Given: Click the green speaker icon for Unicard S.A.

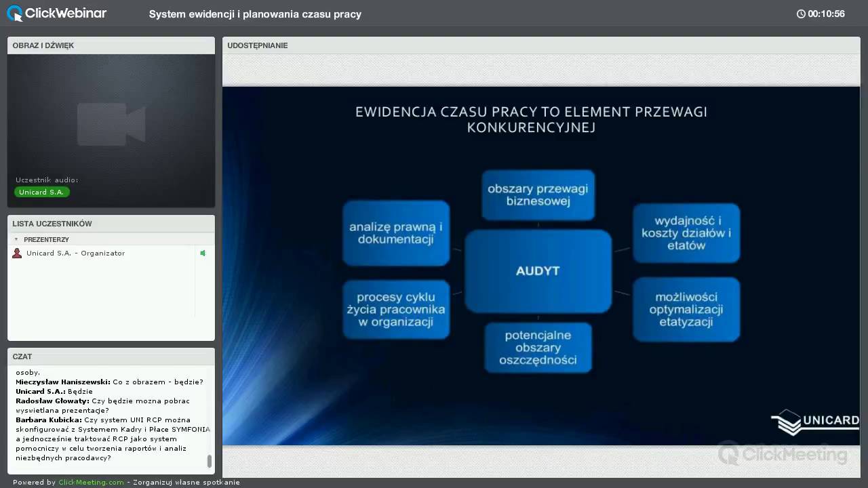Looking at the screenshot, I should coord(202,253).
